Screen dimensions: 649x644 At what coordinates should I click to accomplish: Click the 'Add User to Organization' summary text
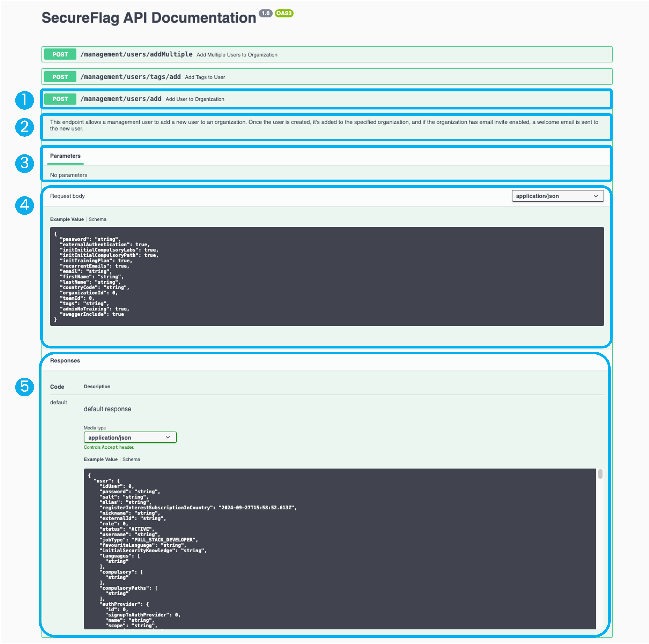coord(195,99)
